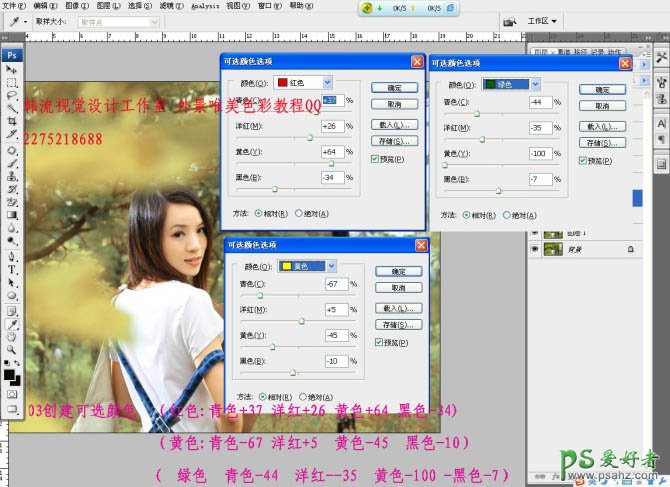Click 取消 in the green color dialog
Screen dimensions: 670x487
point(602,107)
